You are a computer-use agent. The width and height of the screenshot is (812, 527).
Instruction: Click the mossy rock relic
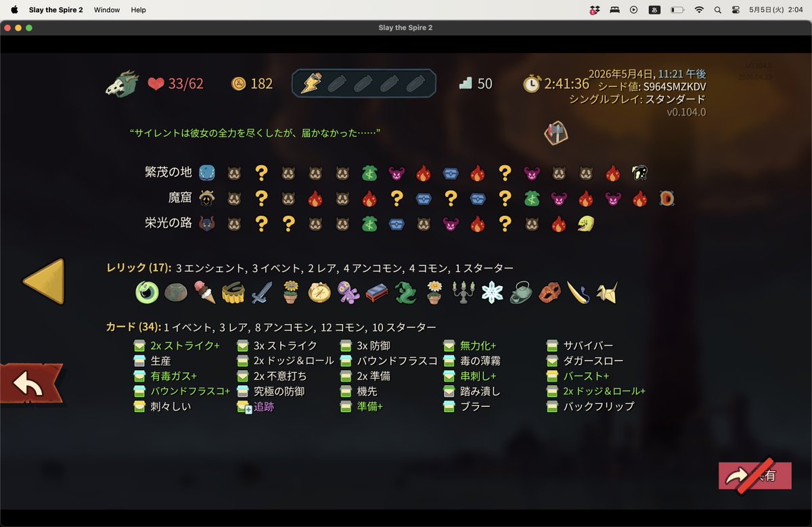pos(175,292)
